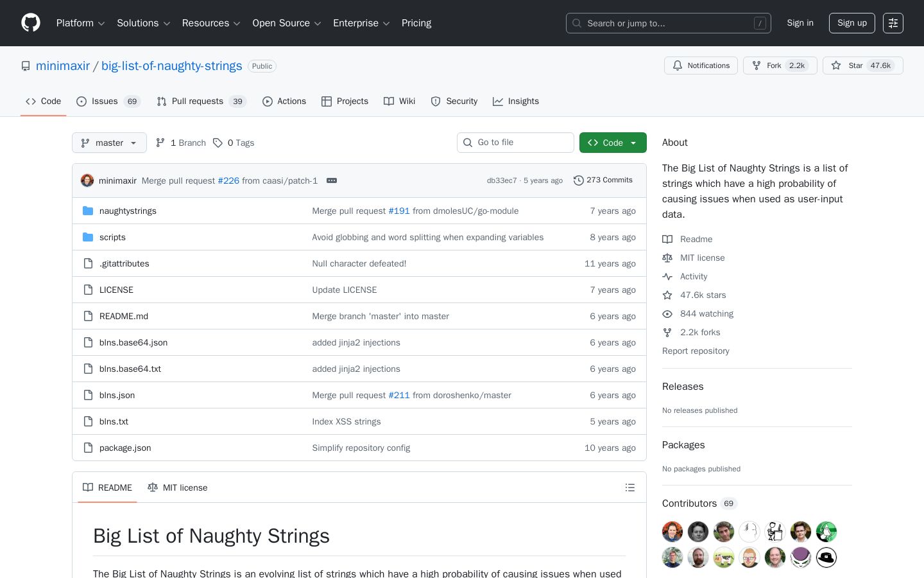924x578 pixels.
Task: View the 1 Branch list
Action: [181, 143]
